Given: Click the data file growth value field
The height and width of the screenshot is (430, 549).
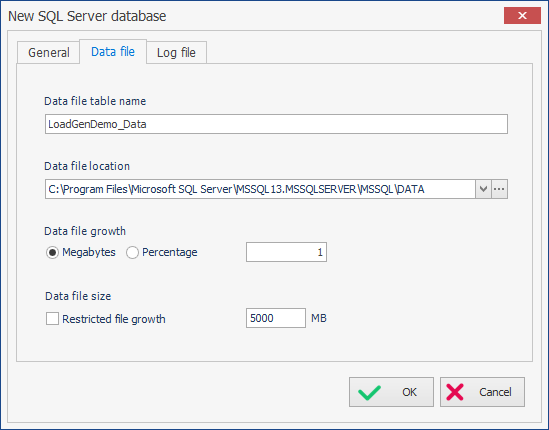Looking at the screenshot, I should 286,252.
